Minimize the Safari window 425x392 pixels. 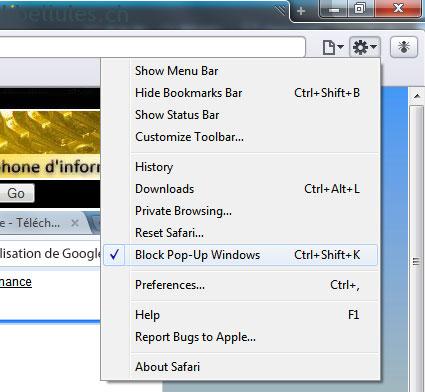tap(333, 9)
